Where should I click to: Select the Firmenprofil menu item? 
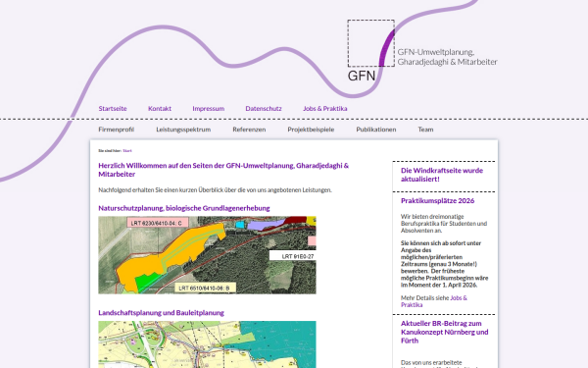click(116, 130)
